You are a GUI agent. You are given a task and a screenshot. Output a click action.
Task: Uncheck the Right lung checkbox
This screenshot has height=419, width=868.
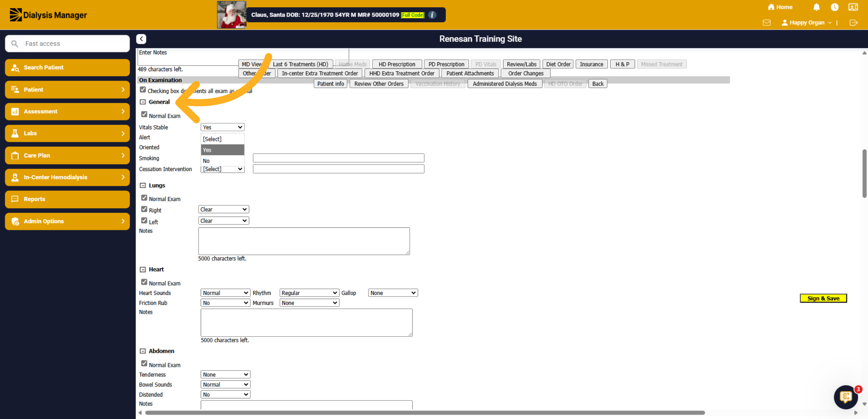(x=144, y=209)
